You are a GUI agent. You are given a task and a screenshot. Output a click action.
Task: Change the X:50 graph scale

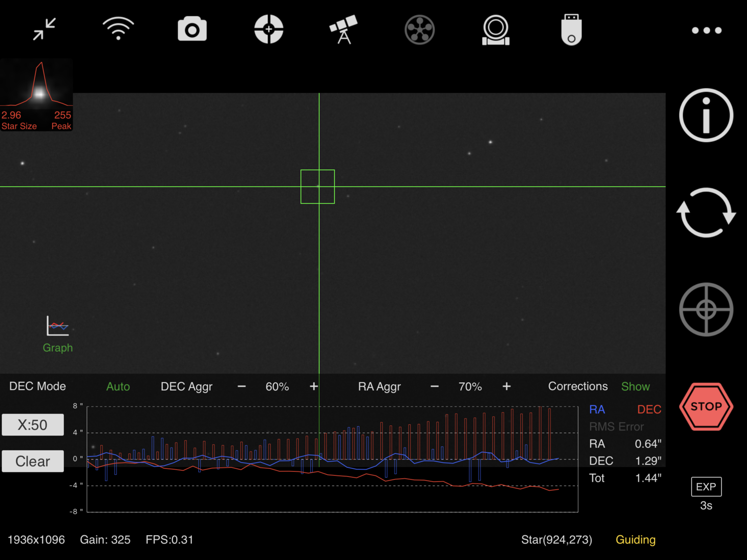(x=33, y=425)
